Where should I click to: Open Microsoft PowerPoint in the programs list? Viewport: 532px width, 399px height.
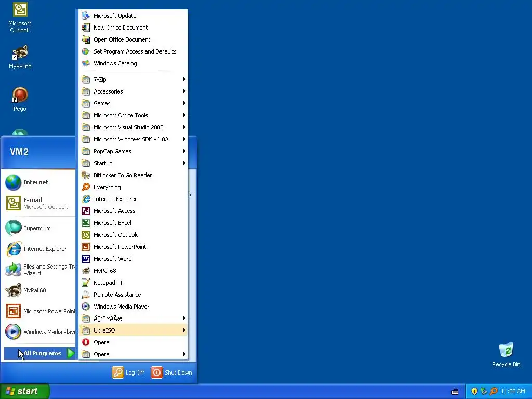click(133, 247)
